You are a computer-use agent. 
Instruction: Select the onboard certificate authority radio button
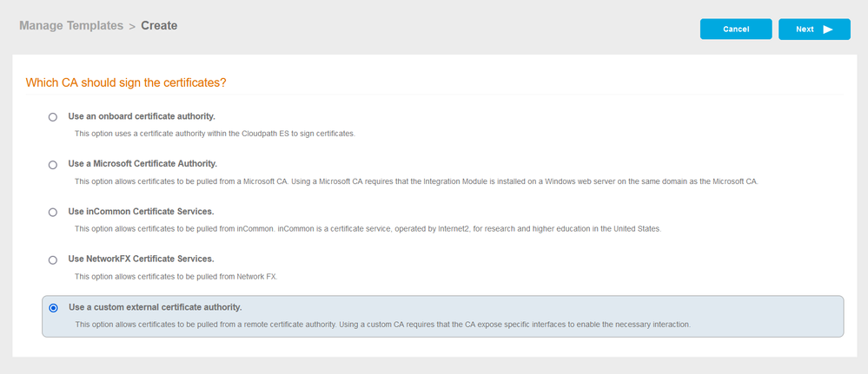[54, 116]
